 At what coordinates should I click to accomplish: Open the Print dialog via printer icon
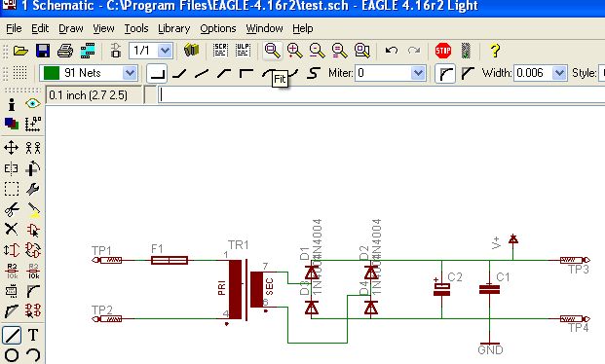65,51
